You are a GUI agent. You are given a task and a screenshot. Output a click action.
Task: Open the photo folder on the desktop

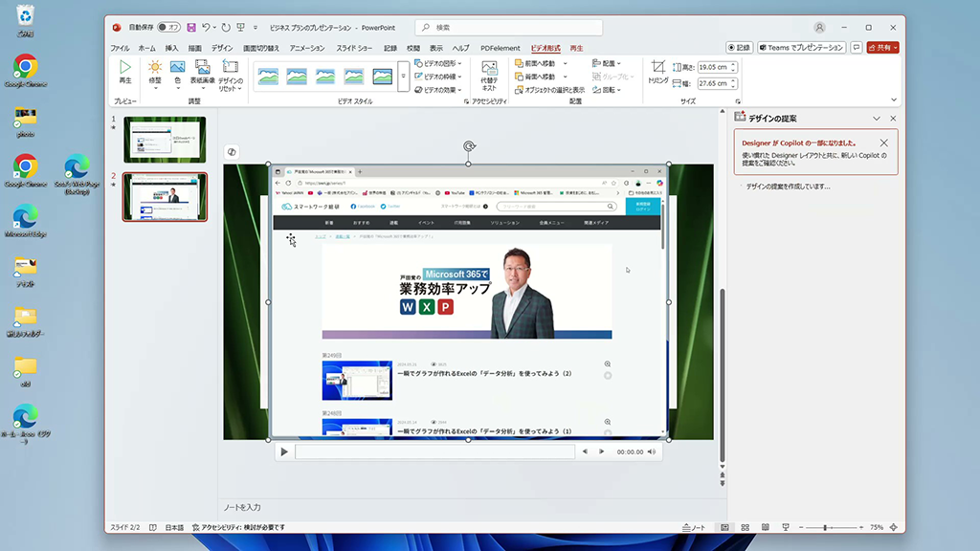pos(25,121)
